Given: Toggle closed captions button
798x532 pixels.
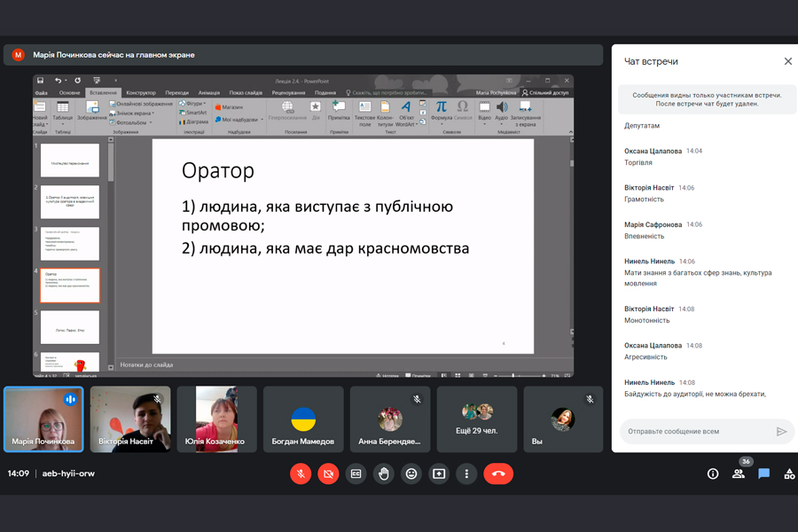Looking at the screenshot, I should click(x=356, y=473).
